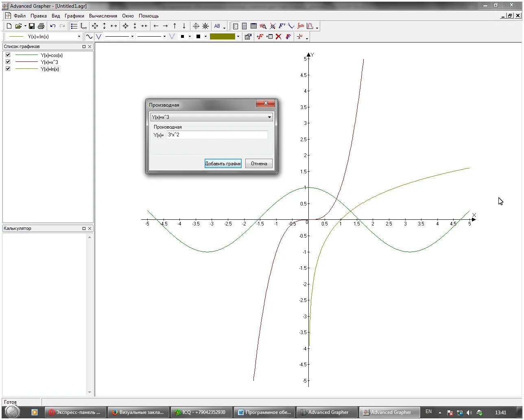Select the Y(x)=x^3 entry in the graph list
The width and height of the screenshot is (524, 420).
tap(49, 62)
